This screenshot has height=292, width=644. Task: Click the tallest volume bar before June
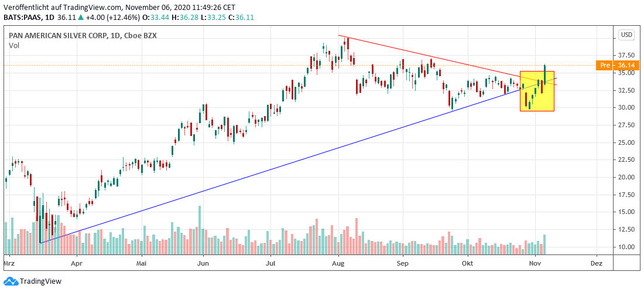pyautogui.click(x=200, y=230)
